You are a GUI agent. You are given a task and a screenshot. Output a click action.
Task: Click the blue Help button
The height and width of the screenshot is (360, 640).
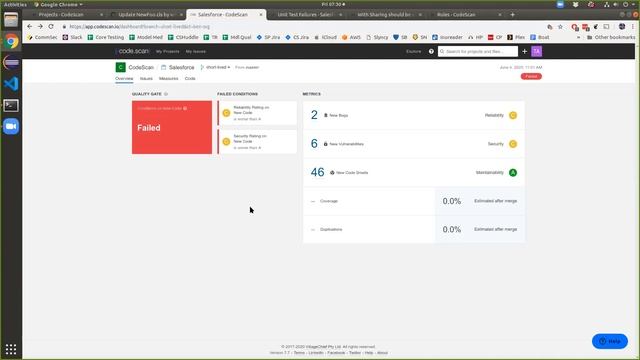[610, 341]
